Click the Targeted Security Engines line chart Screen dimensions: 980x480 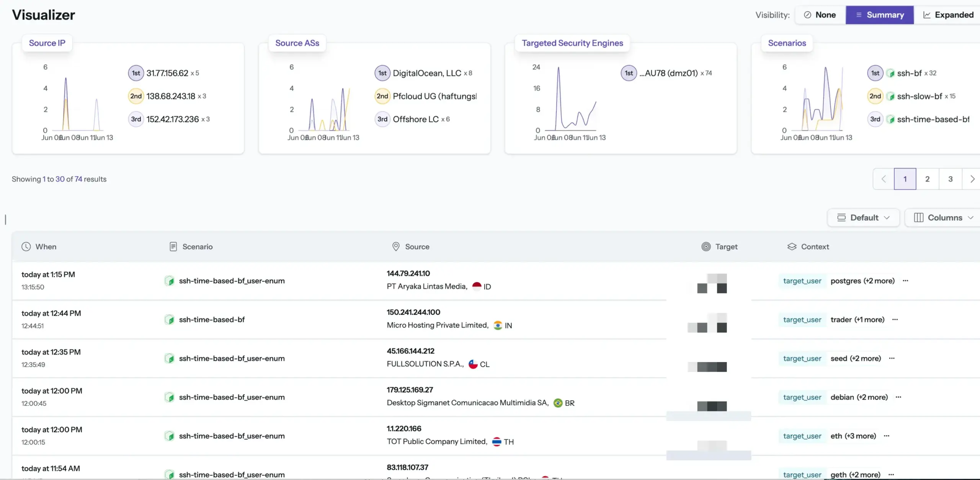tap(570, 103)
